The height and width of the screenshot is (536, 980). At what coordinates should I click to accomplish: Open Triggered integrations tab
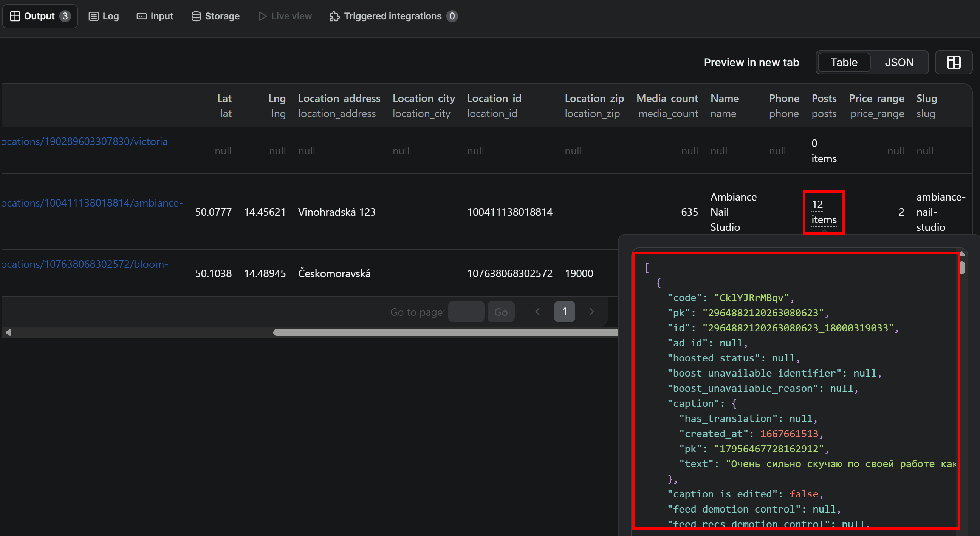pos(393,16)
